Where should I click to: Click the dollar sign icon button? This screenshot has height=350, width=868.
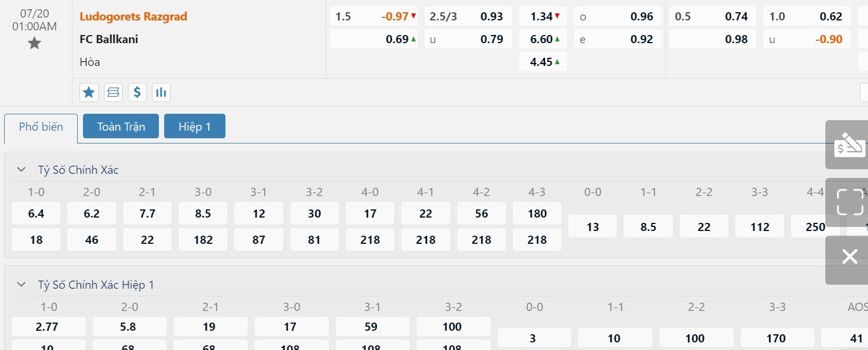(137, 92)
